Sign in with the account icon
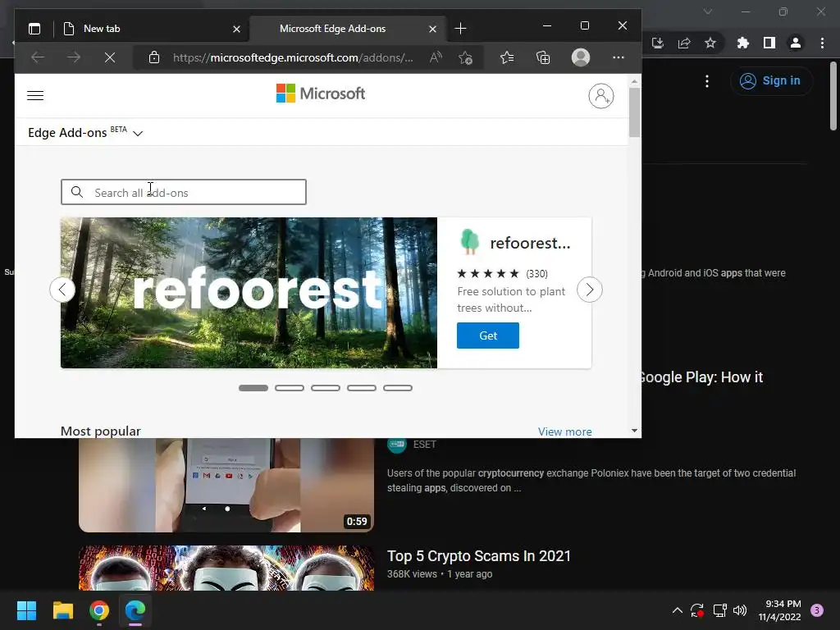Image resolution: width=840 pixels, height=630 pixels. (x=601, y=96)
